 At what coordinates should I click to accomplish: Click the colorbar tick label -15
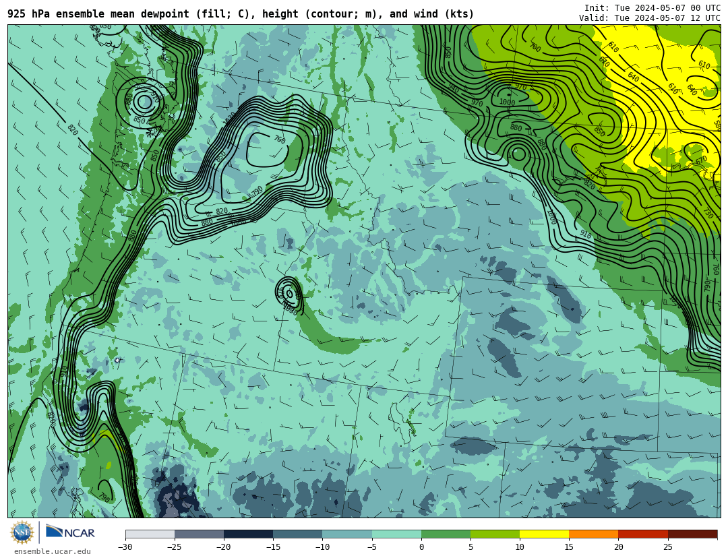(x=273, y=547)
